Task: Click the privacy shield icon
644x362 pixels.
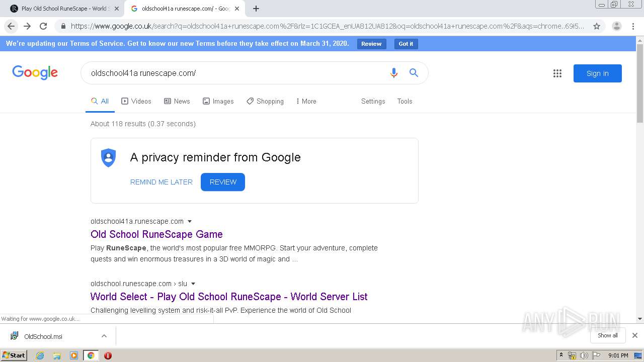Action: click(108, 158)
